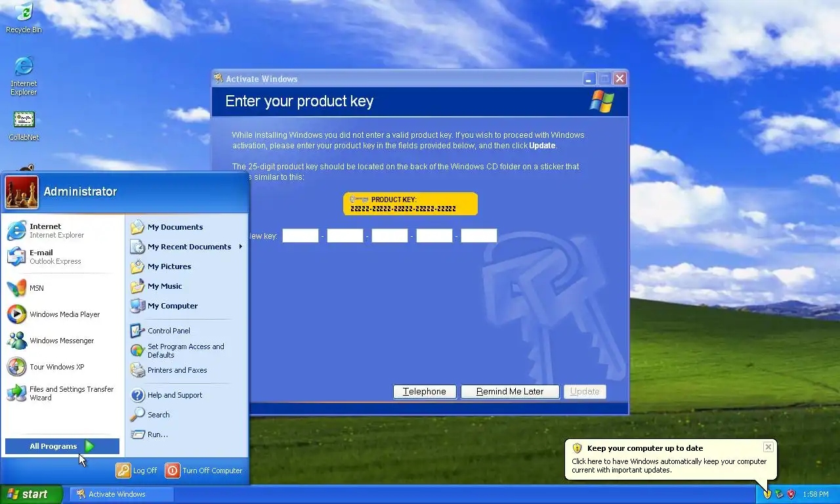
Task: Open Help and Support
Action: pos(186,395)
